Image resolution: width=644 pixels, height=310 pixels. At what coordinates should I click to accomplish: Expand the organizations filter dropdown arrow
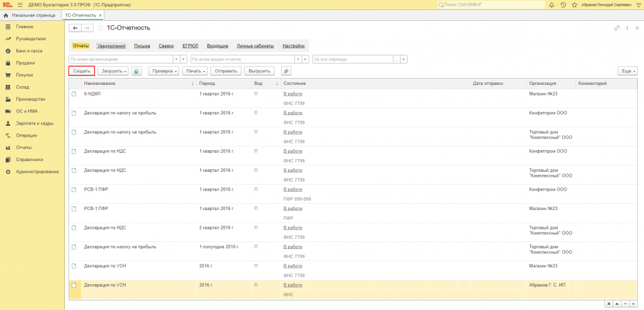click(177, 59)
